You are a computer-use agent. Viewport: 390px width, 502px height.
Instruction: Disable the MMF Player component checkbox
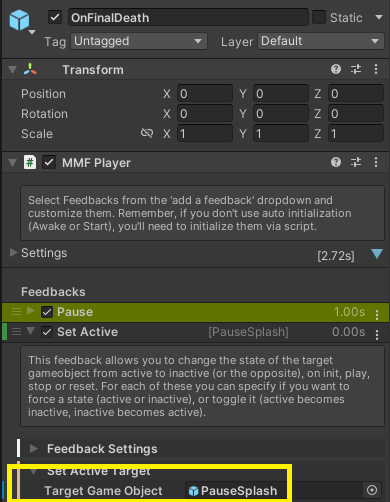pyautogui.click(x=49, y=162)
